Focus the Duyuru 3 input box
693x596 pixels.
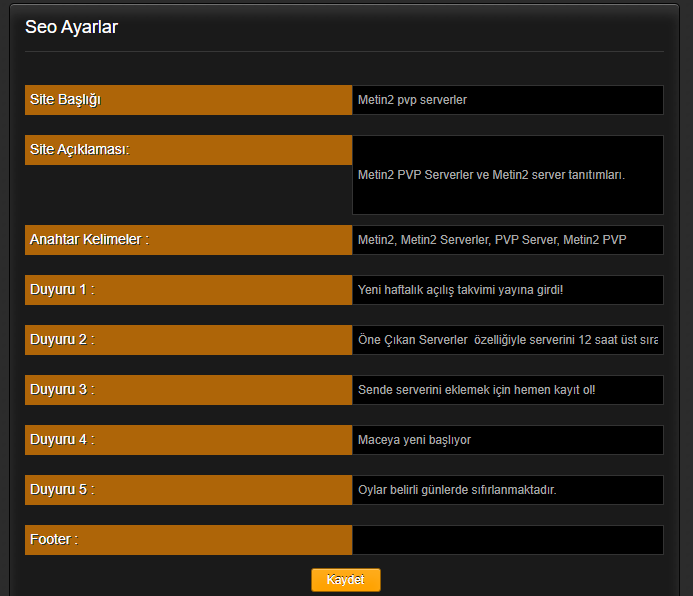(508, 390)
